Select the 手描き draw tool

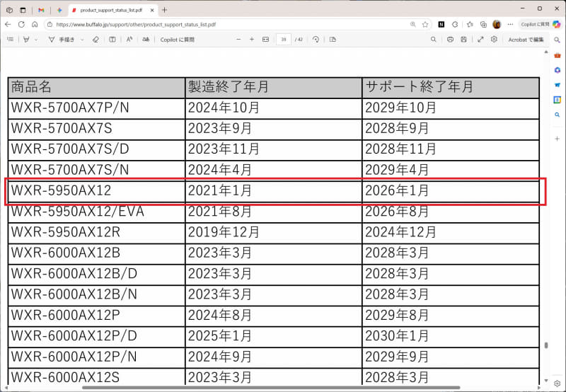coord(62,40)
